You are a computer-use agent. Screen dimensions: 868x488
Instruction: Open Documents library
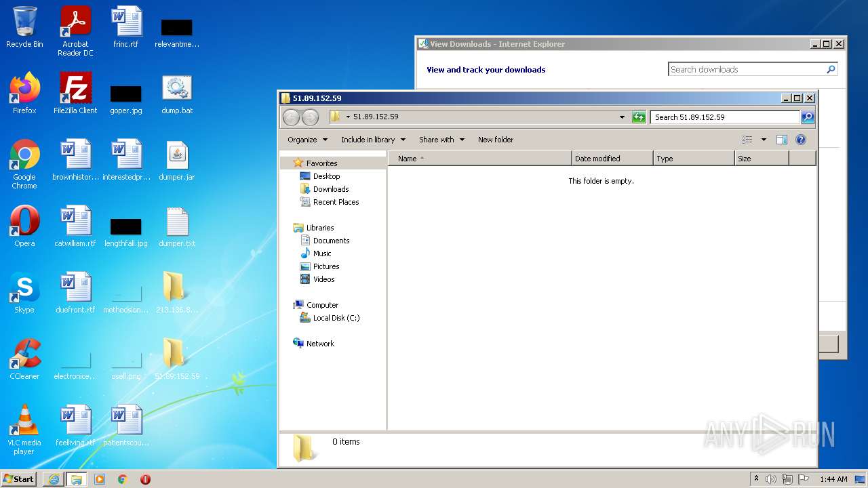click(331, 241)
